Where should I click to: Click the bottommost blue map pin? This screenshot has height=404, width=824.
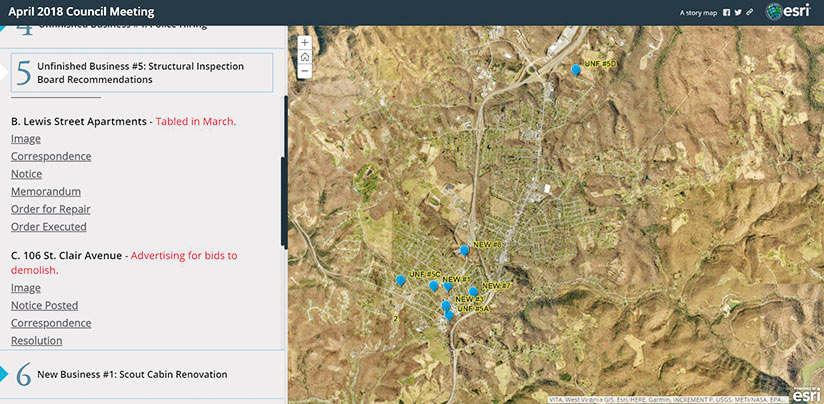pyautogui.click(x=449, y=315)
